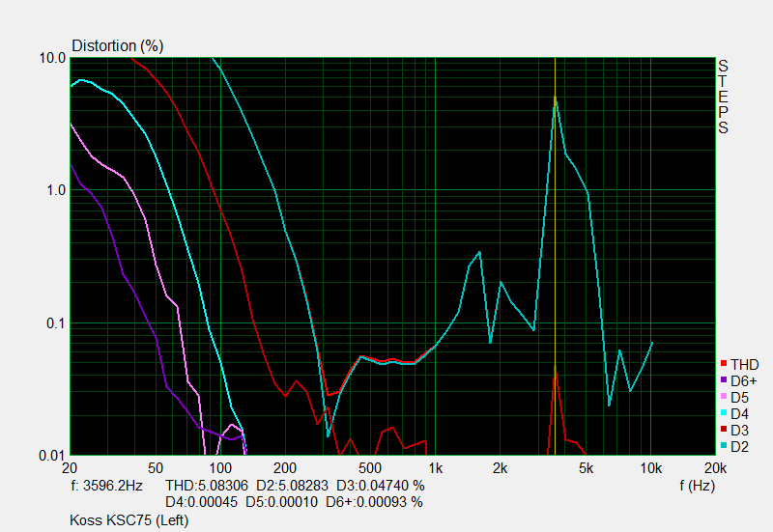773x532 pixels.
Task: Click the D4 cyan legend swatch
Action: [x=724, y=412]
